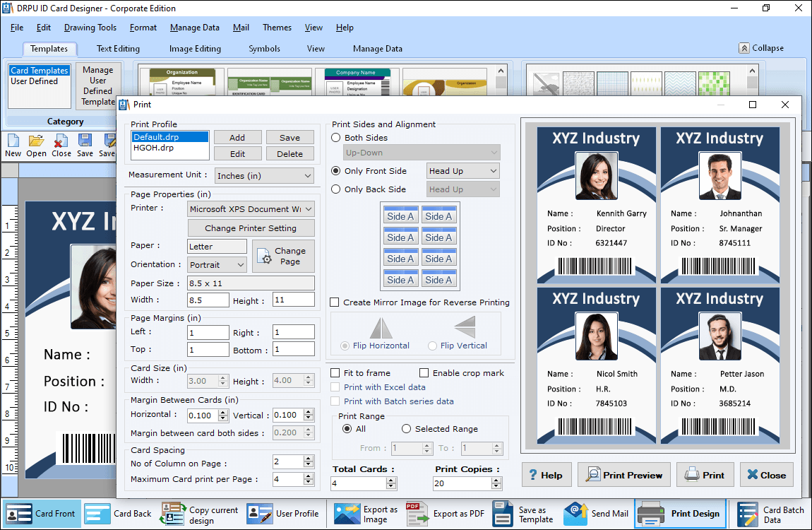Click Change Printer Setting button
812x530 pixels.
tap(251, 228)
